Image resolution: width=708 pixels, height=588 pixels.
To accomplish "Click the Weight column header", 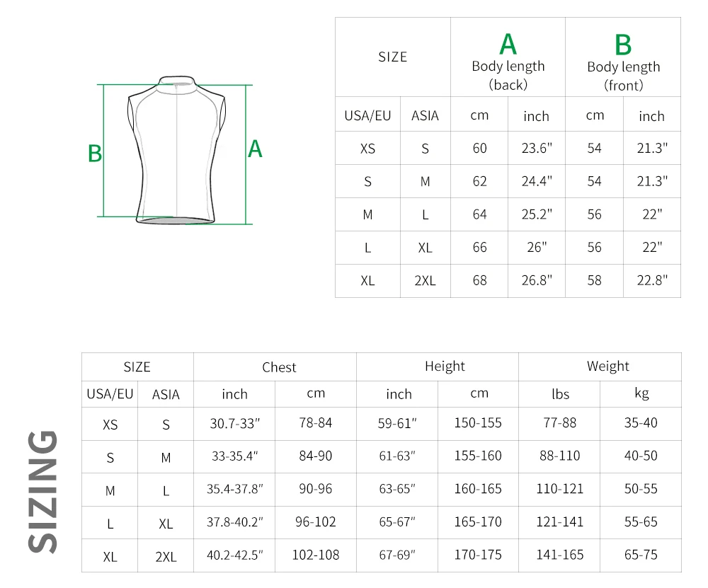I will point(607,366).
